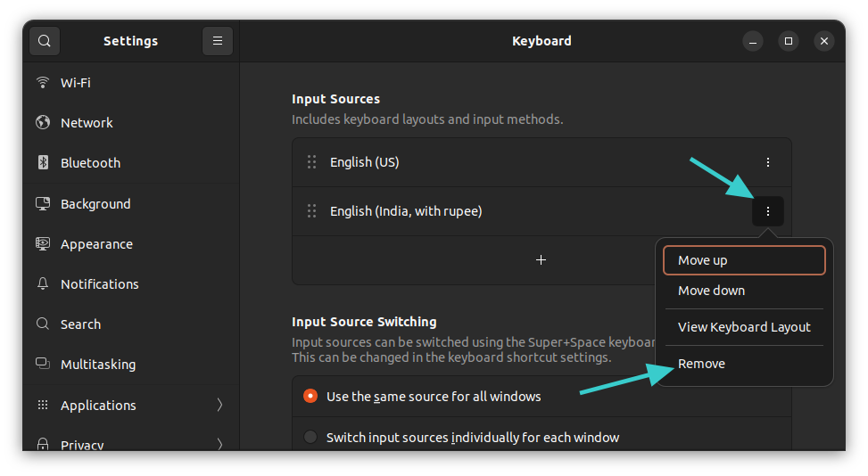Choose 'Remove' from the popup menu

click(x=701, y=364)
